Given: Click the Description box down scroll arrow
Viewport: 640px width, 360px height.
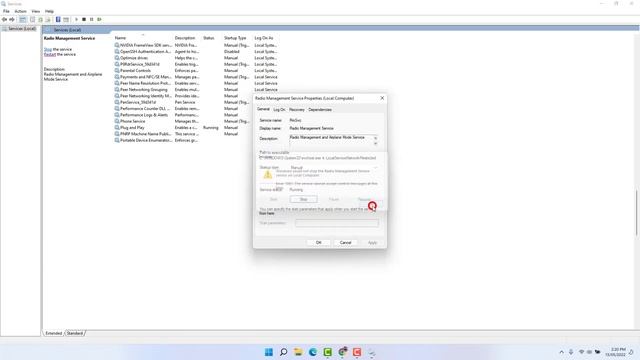Looking at the screenshot, I should (376, 144).
